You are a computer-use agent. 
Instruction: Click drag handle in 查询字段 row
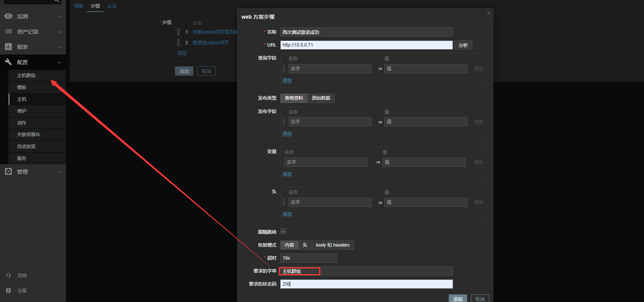(284, 69)
